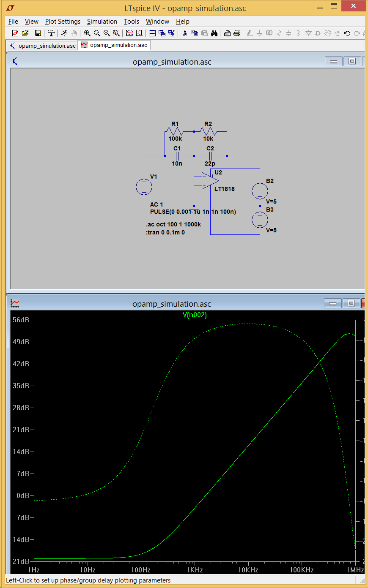
Task: Click the Cut scissors icon
Action: (x=185, y=33)
